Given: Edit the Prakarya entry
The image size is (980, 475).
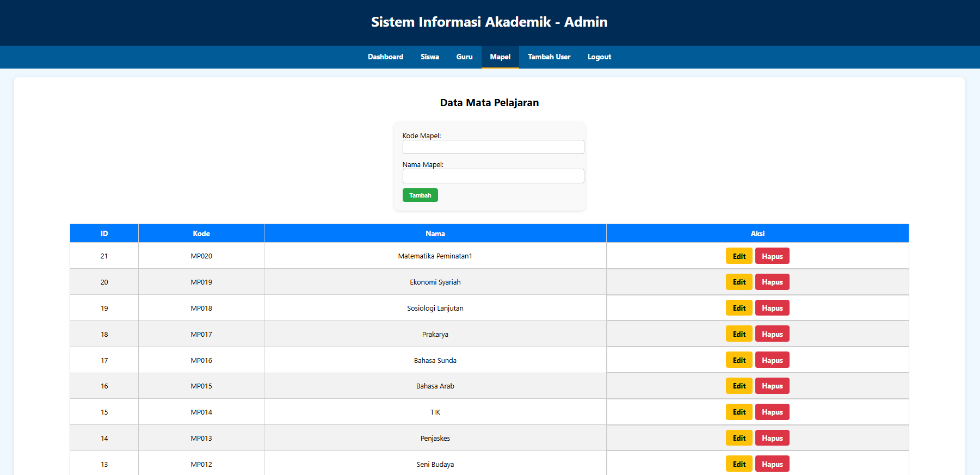Looking at the screenshot, I should [x=738, y=334].
